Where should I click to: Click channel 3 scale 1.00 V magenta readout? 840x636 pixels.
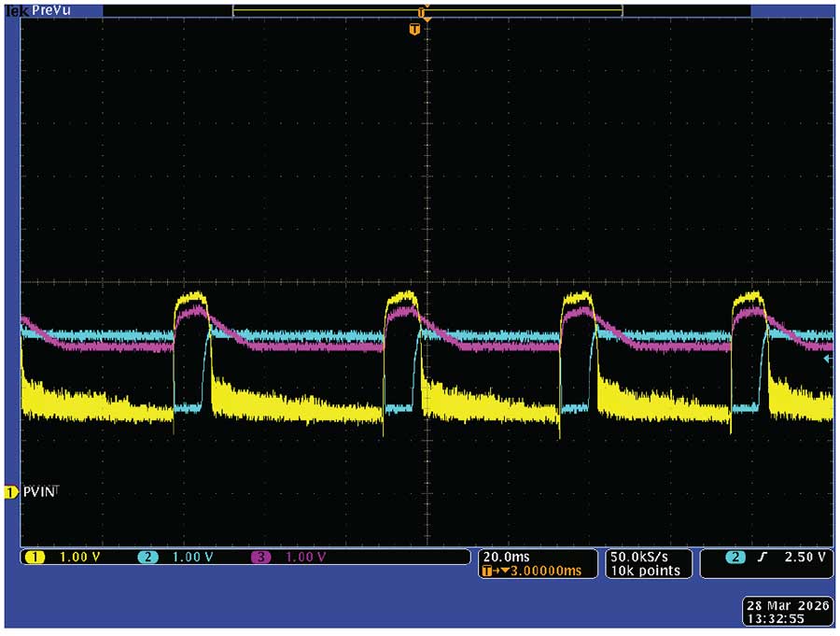(305, 558)
